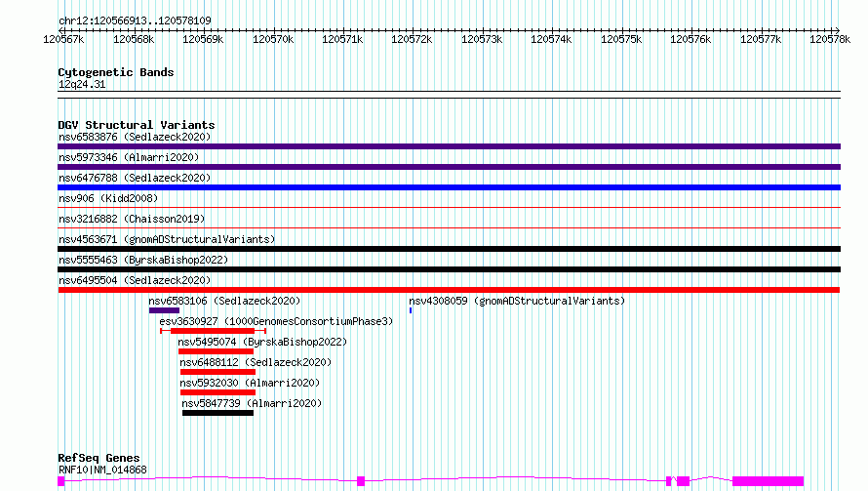Select the blue nsv6476788 full-width bar
The width and height of the screenshot is (868, 491).
pos(449,187)
